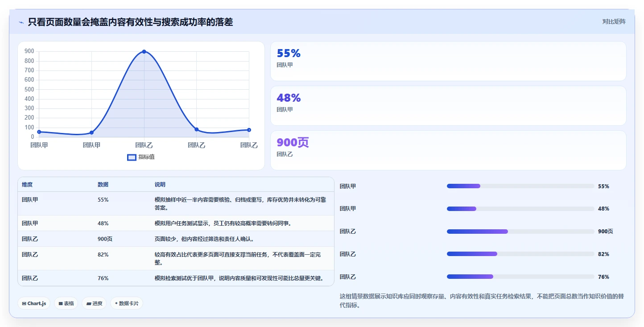Click the 说明 column header
This screenshot has width=644, height=327.
point(160,185)
